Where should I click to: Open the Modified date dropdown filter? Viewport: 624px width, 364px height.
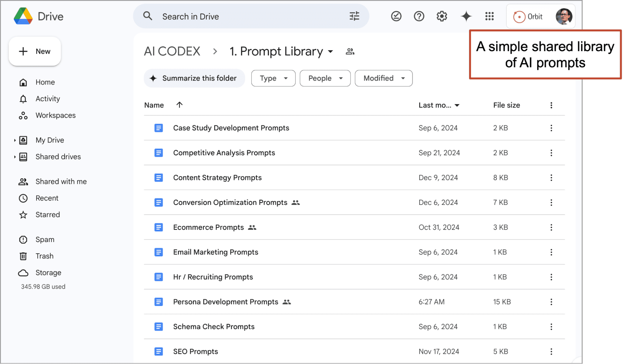click(x=383, y=78)
